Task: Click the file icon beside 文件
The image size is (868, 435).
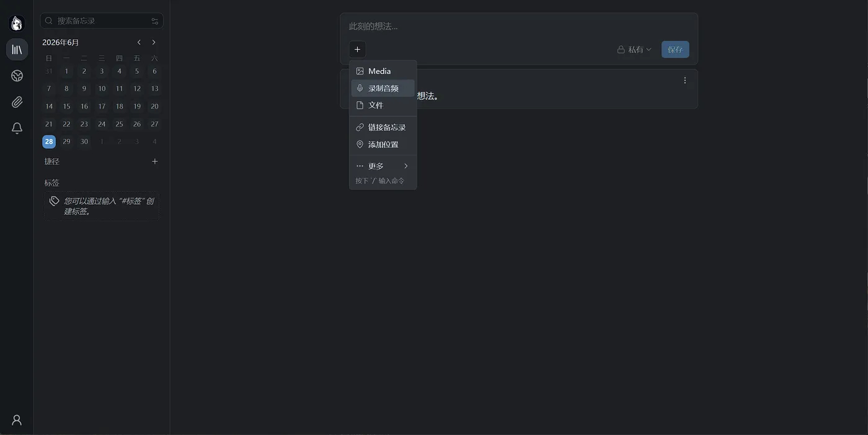Action: click(360, 105)
